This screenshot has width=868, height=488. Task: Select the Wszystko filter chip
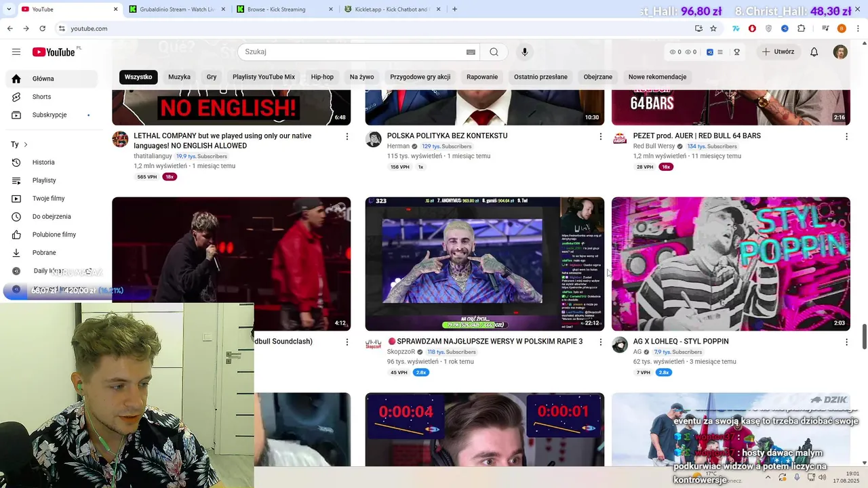click(x=138, y=77)
